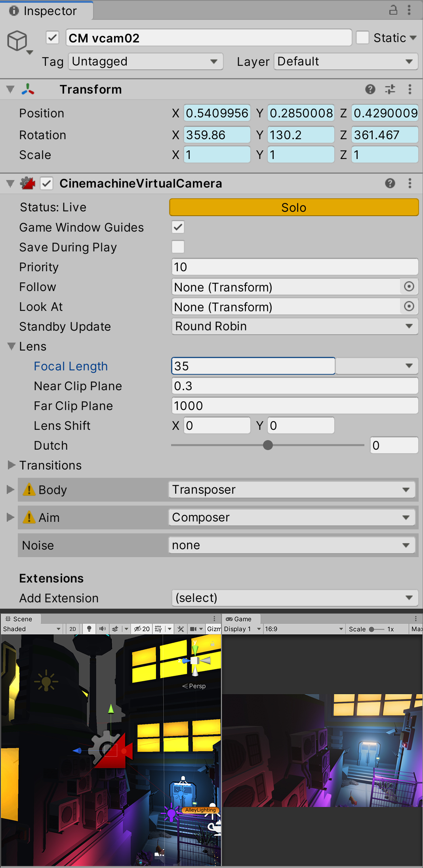The image size is (423, 868).
Task: Enable Save During Play checkbox
Action: coord(178,247)
